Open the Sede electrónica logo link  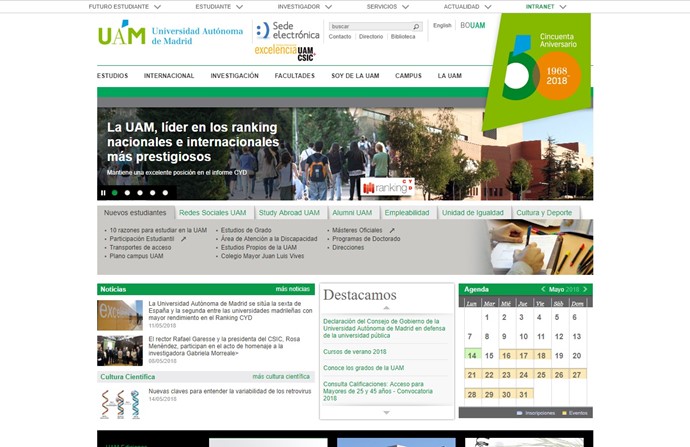point(287,30)
